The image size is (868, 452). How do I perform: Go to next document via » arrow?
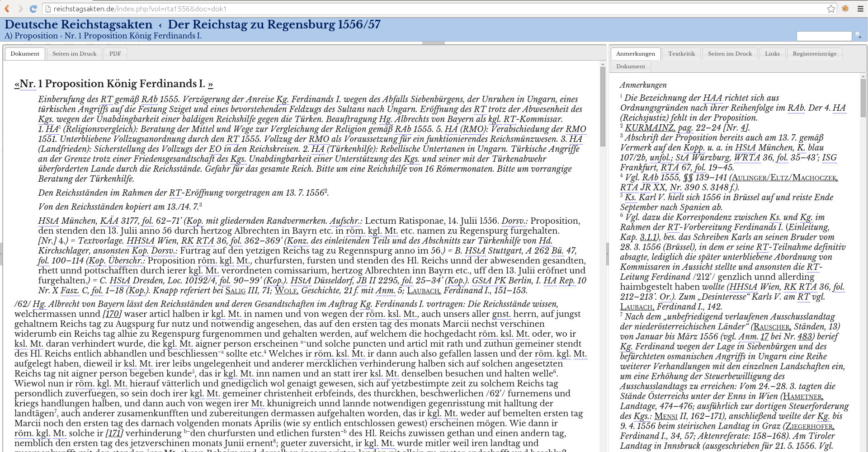[210, 84]
